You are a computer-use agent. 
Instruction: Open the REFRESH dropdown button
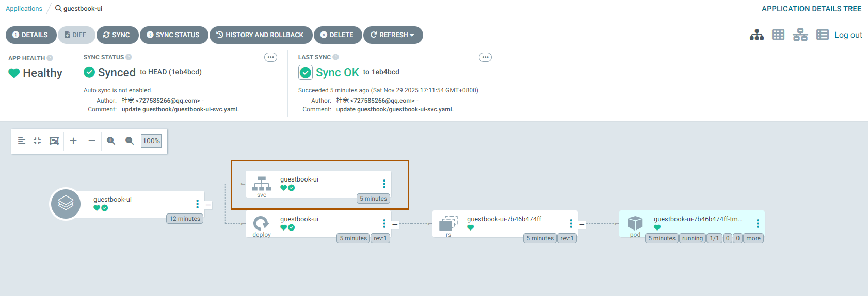coord(393,35)
